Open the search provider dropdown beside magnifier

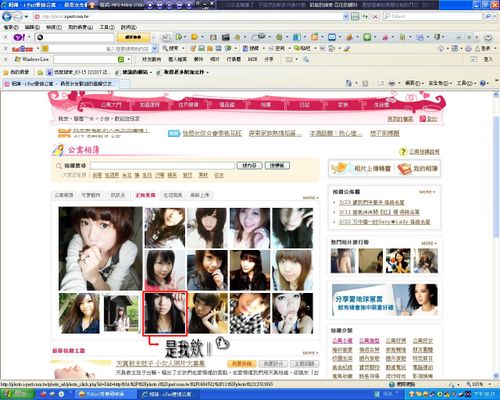click(494, 16)
